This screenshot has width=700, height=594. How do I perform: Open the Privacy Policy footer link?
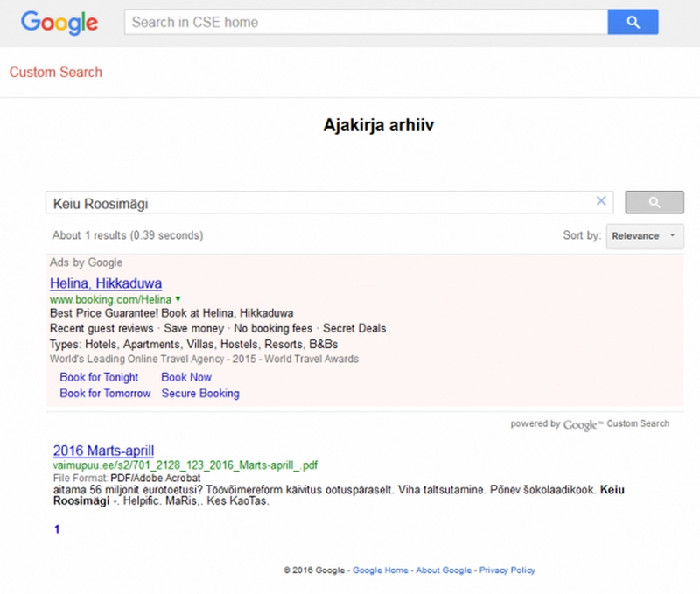pos(507,570)
